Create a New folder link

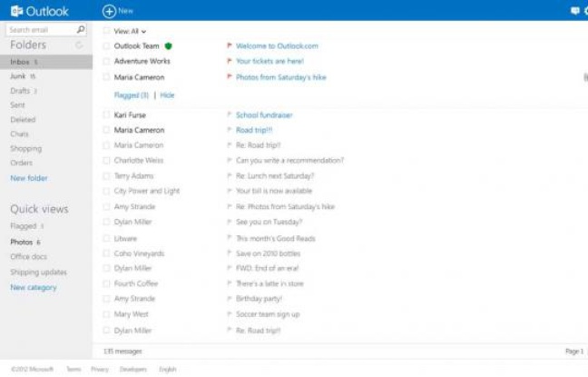point(29,178)
